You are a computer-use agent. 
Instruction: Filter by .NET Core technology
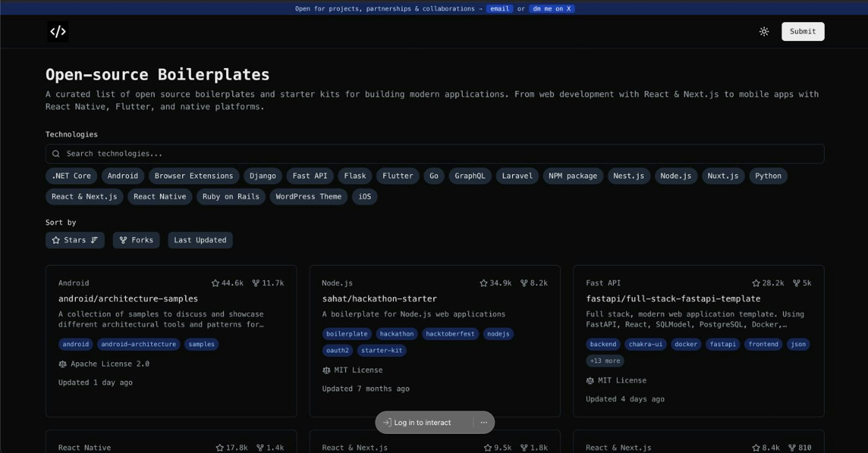click(x=71, y=176)
